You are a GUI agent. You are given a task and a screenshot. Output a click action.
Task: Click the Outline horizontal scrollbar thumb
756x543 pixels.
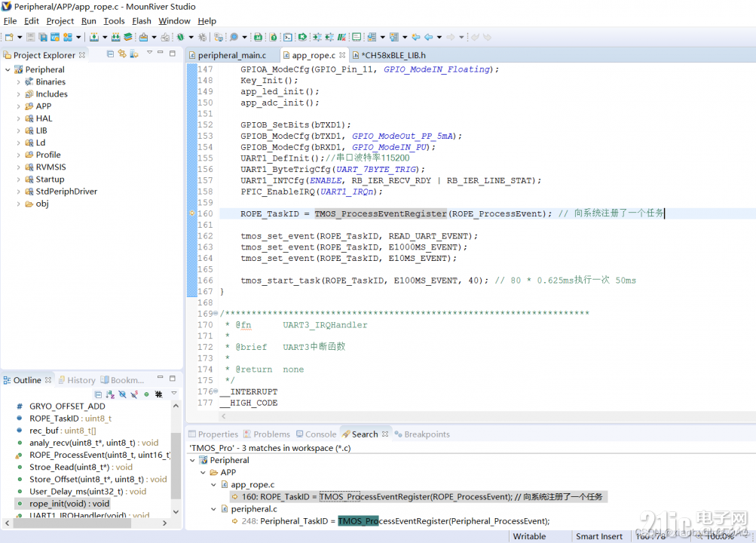72,523
